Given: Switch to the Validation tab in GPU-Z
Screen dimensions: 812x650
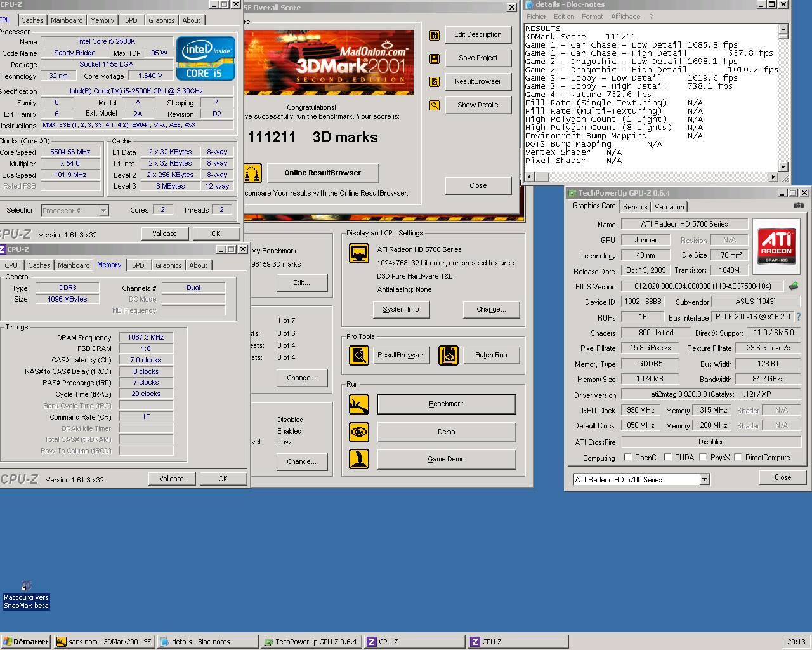Looking at the screenshot, I should [x=669, y=207].
